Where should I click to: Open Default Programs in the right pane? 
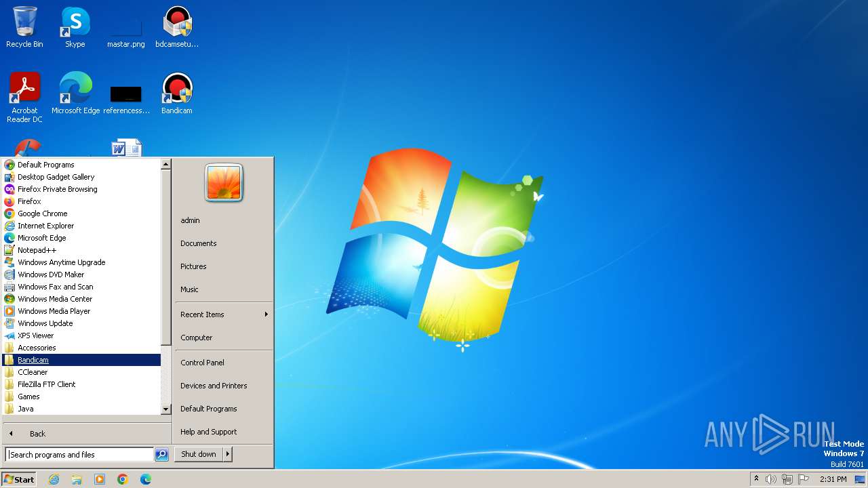[224, 409]
